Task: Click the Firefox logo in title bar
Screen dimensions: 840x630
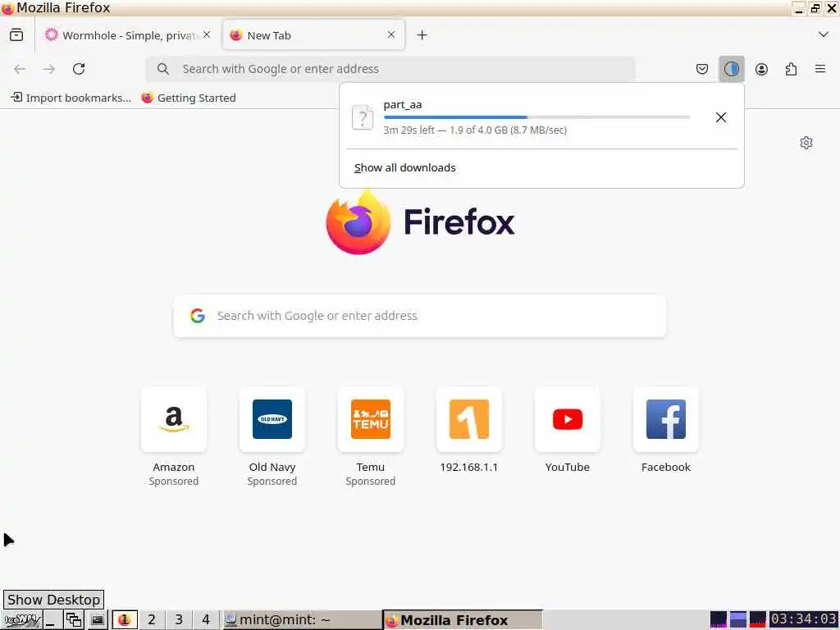Action: coord(7,8)
